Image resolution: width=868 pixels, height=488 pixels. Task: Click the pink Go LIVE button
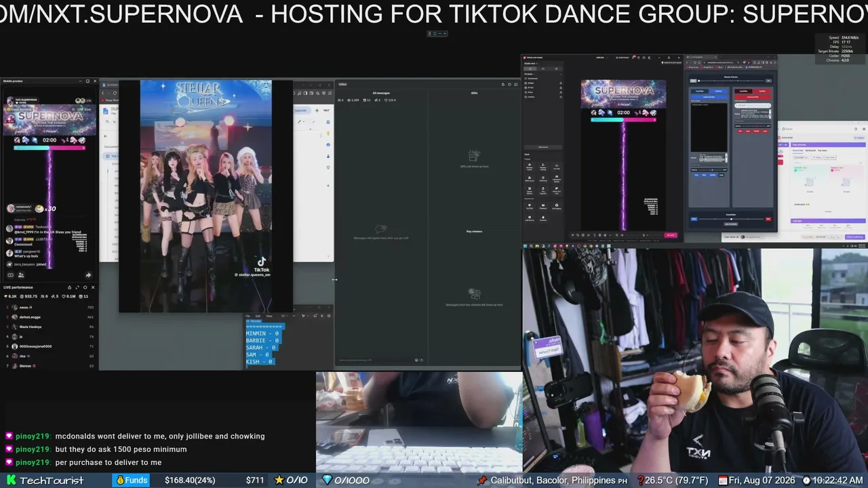671,235
